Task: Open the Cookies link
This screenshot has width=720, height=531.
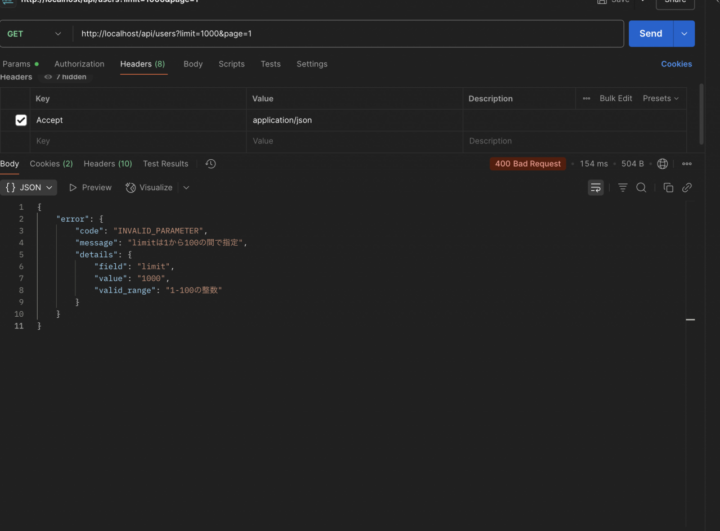Action: point(676,64)
